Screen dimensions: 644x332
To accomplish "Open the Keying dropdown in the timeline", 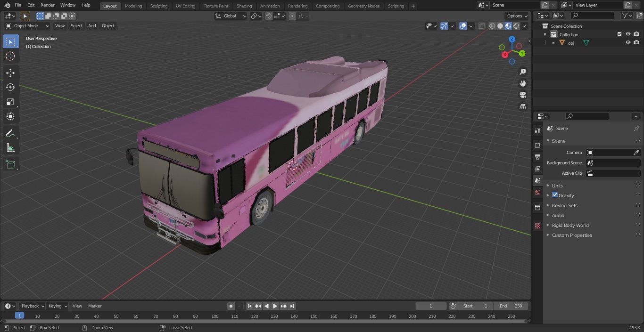I will click(58, 306).
